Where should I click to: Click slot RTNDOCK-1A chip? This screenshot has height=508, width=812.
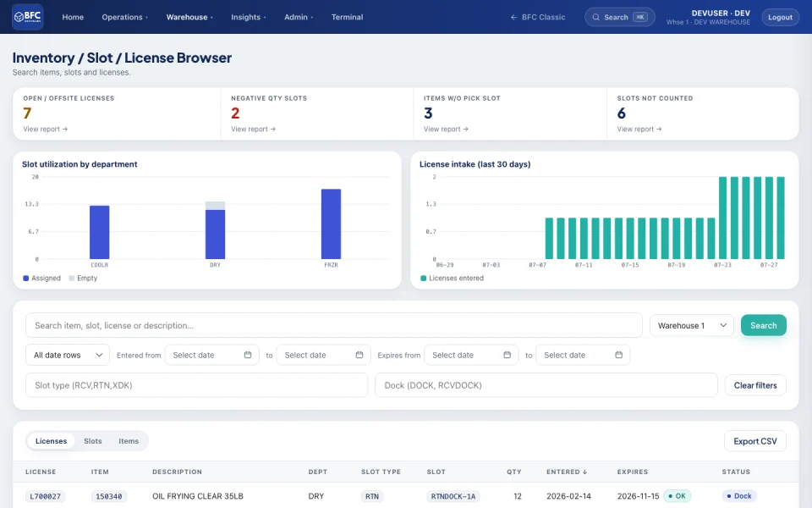[453, 496]
